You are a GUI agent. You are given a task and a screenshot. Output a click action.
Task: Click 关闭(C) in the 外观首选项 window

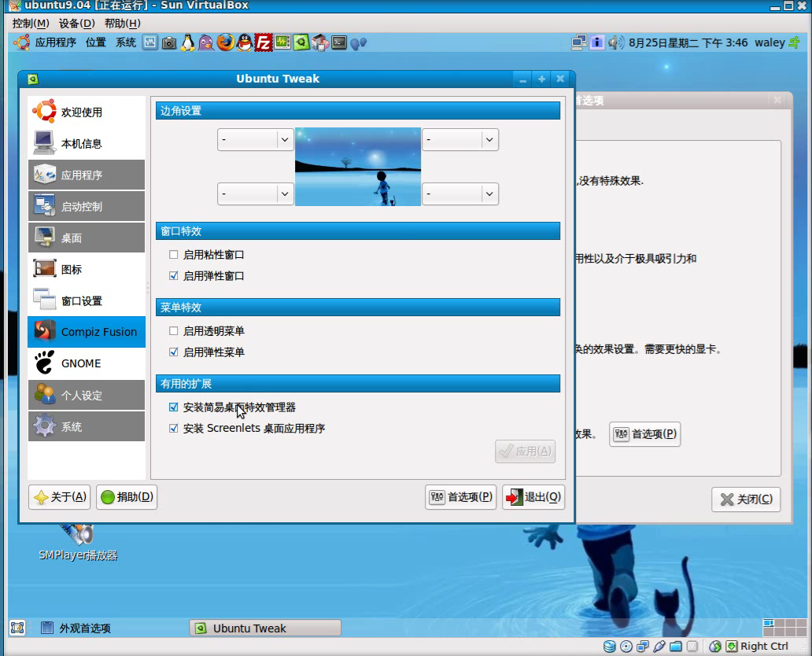(746, 499)
